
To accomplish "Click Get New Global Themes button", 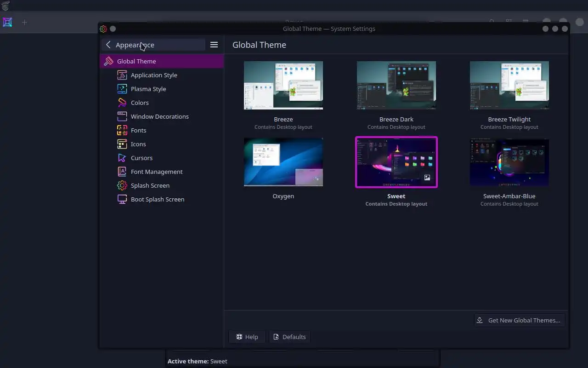I will tap(520, 320).
